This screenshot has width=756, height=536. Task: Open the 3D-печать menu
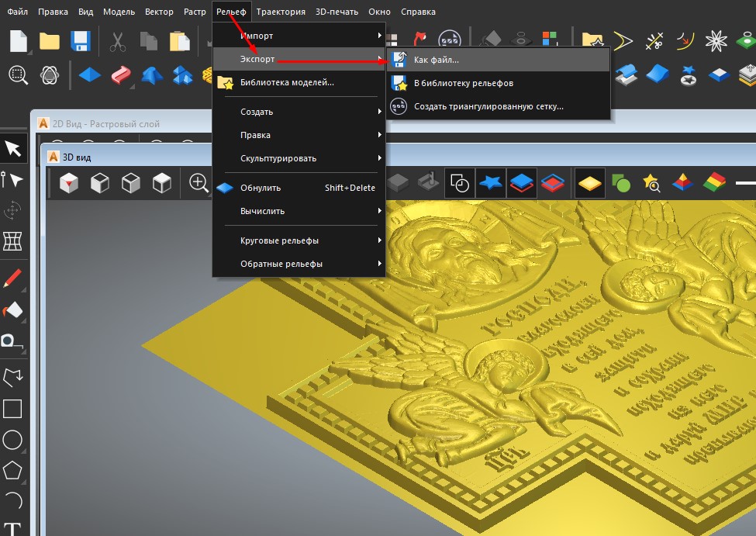click(337, 12)
